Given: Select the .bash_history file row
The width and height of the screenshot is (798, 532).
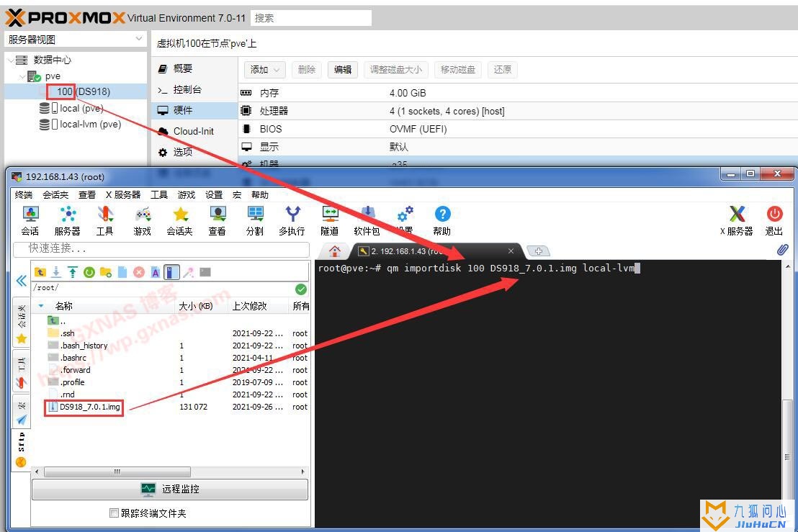Looking at the screenshot, I should [170, 346].
